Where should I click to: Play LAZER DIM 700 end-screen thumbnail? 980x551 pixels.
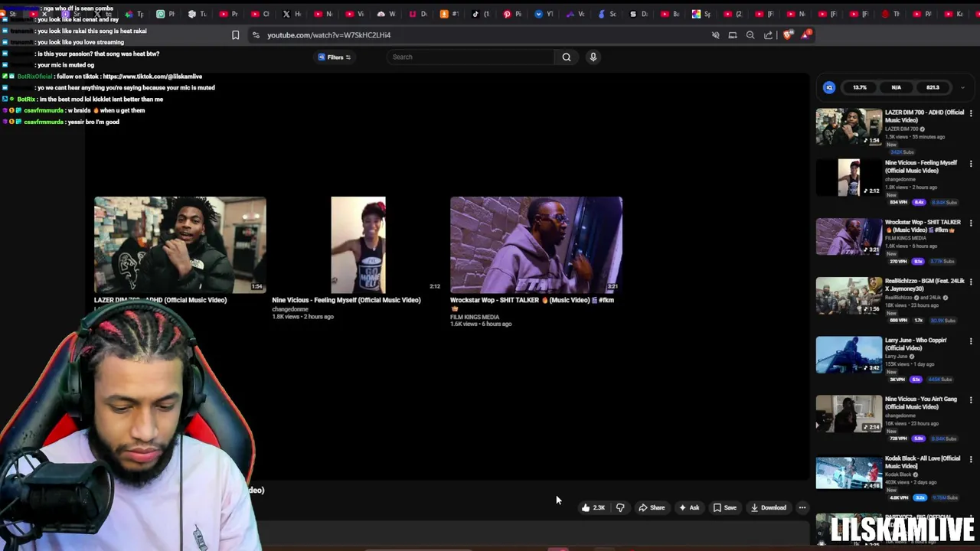click(x=180, y=245)
